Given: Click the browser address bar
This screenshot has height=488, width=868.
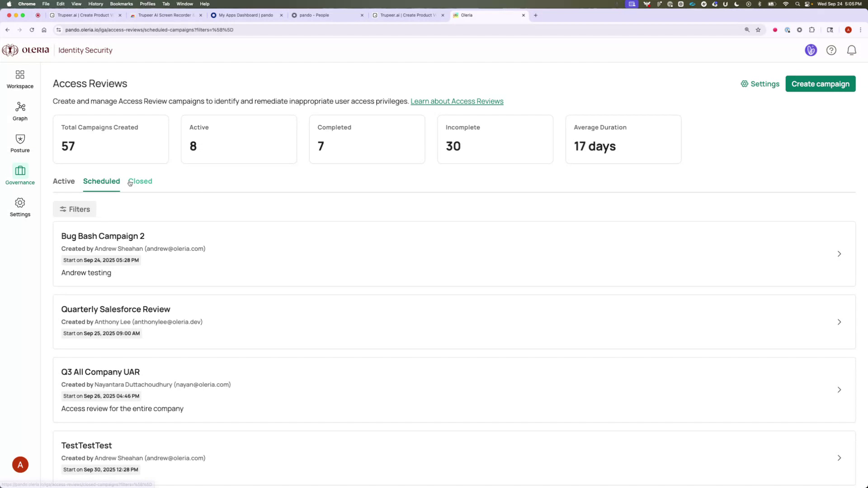Looking at the screenshot, I should tap(271, 30).
